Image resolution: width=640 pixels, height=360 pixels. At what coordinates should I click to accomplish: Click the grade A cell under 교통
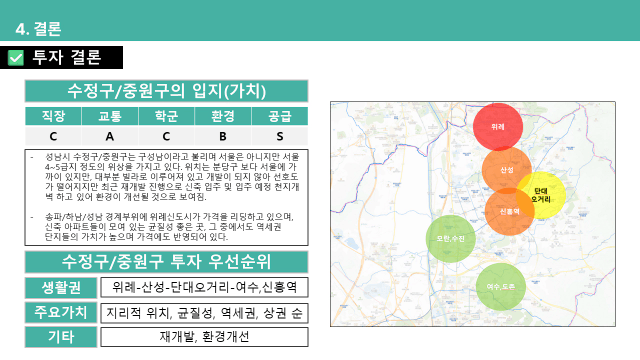[x=110, y=136]
